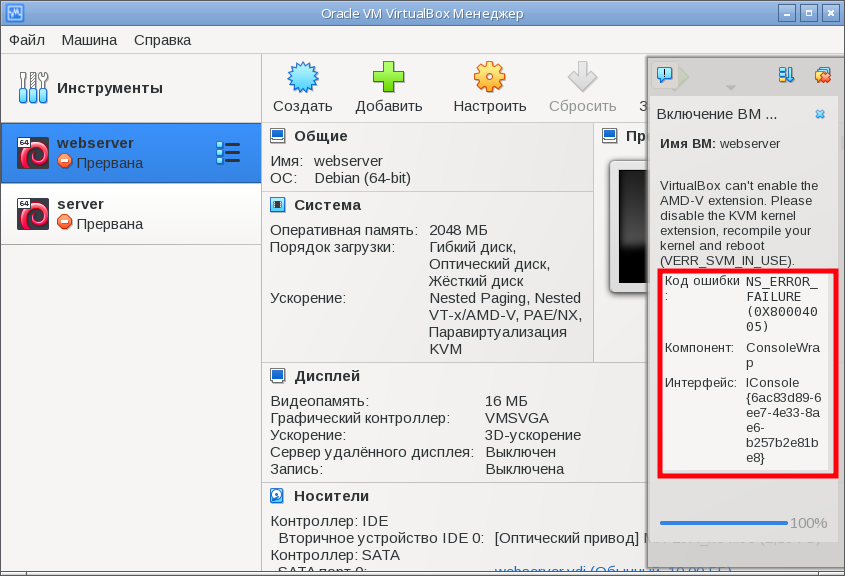
Task: Click the Добавить green plus toolbar button
Action: pos(389,87)
